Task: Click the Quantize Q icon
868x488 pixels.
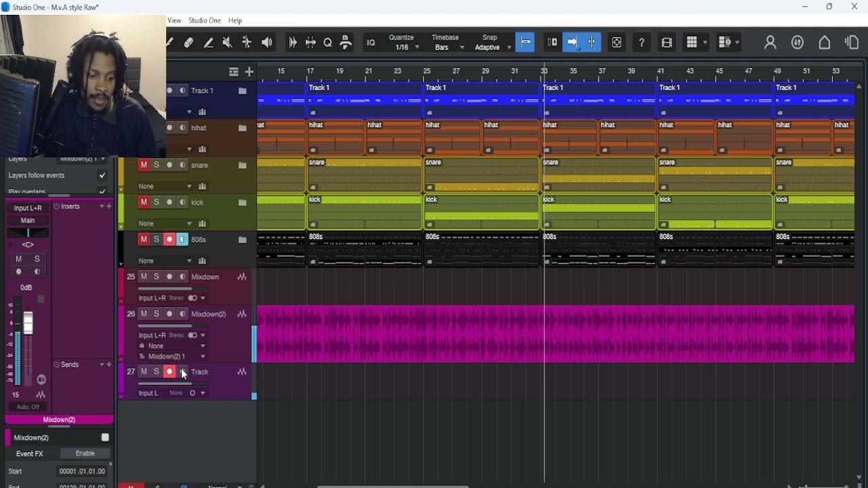Action: coord(328,43)
